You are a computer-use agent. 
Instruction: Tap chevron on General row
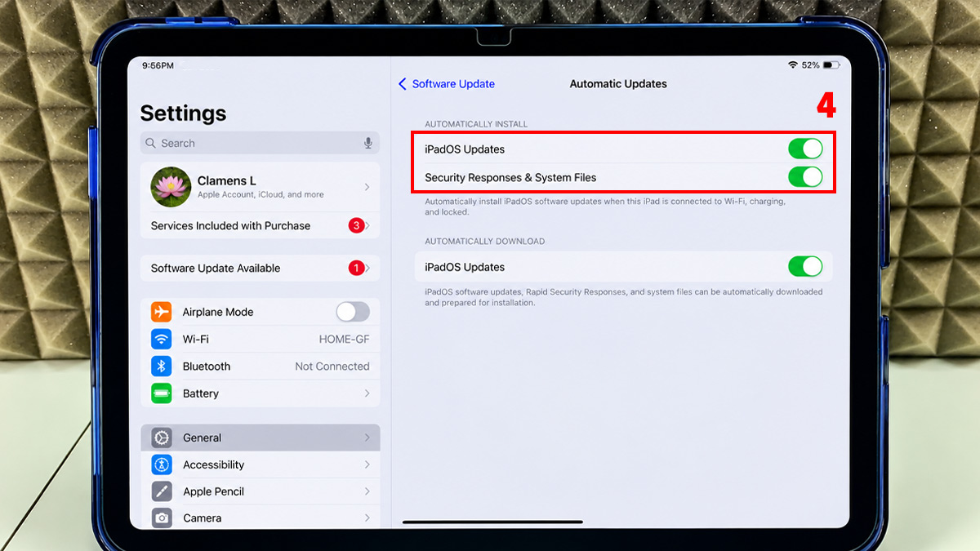point(367,438)
